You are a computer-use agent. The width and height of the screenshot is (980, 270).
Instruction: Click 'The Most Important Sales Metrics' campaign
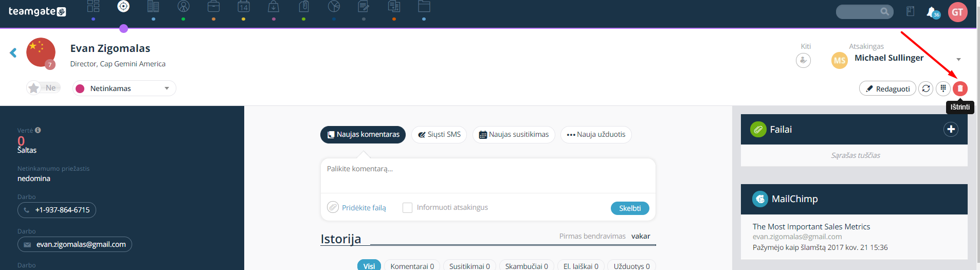pos(811,227)
